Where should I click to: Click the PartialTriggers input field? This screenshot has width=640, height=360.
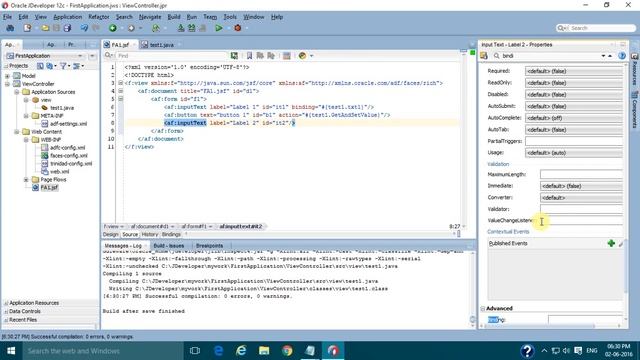click(x=573, y=141)
